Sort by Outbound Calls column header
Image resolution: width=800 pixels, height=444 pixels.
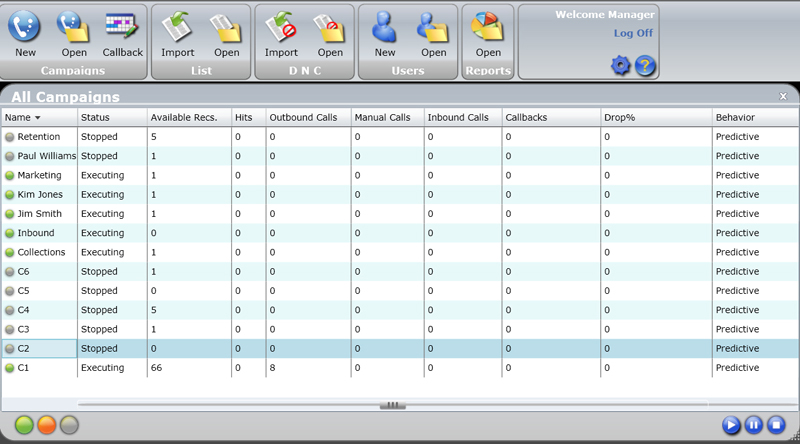pos(308,117)
